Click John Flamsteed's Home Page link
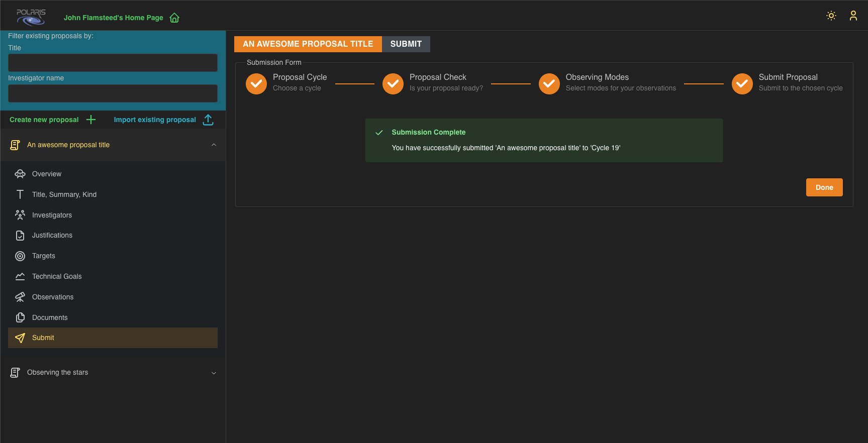 coord(113,18)
